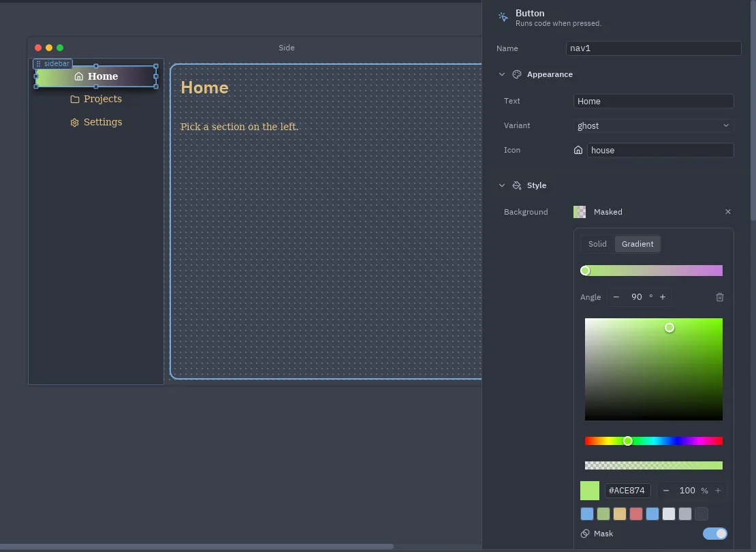This screenshot has width=756, height=552.
Task: Select the white preset swatch
Action: coord(669,514)
